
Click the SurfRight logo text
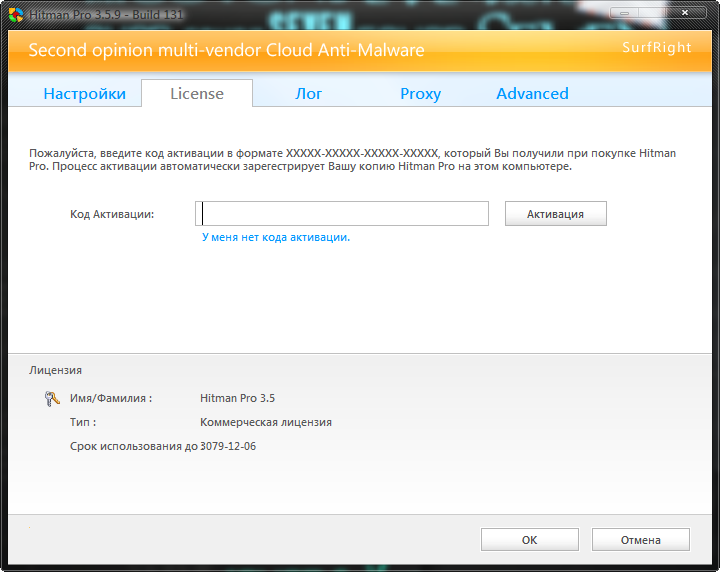[657, 47]
